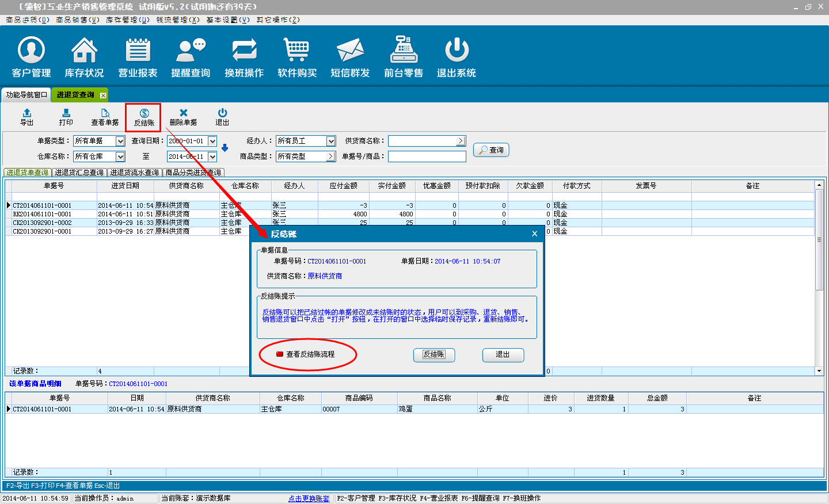This screenshot has width=829, height=504.
Task: Open the 库存管理 menu
Action: [127, 20]
